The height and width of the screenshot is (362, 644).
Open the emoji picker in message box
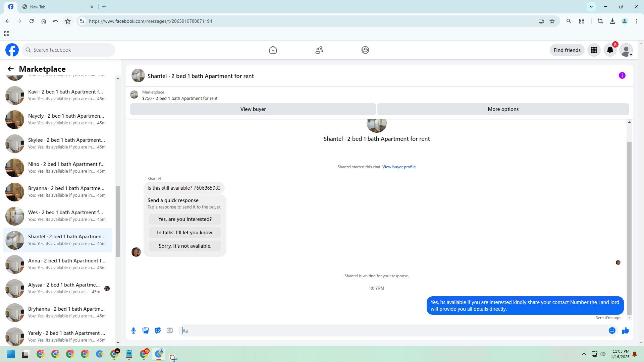click(612, 330)
